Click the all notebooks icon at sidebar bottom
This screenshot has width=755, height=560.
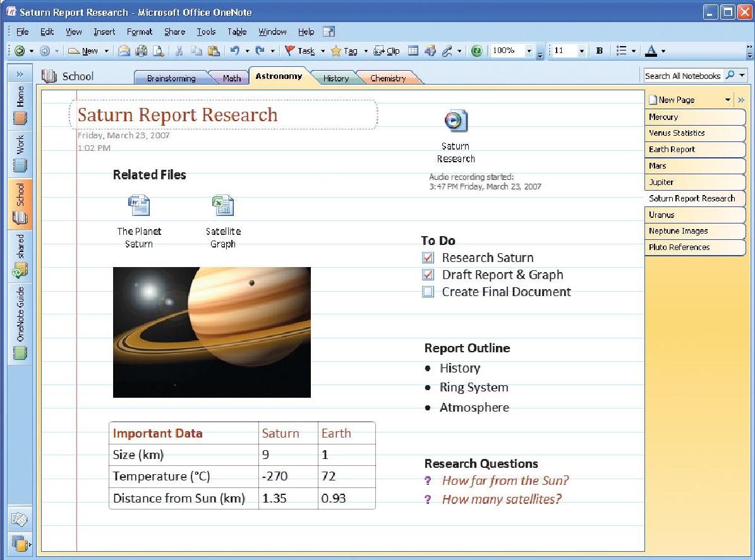(x=20, y=544)
